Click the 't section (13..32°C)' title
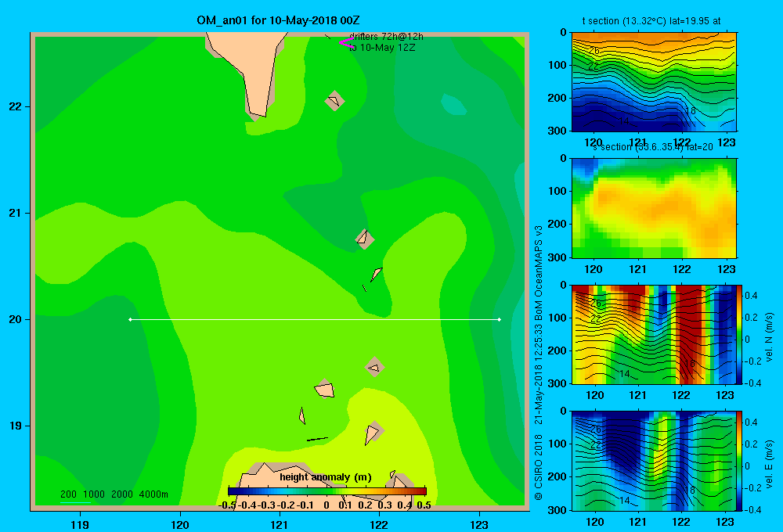783x532 pixels. coord(651,21)
